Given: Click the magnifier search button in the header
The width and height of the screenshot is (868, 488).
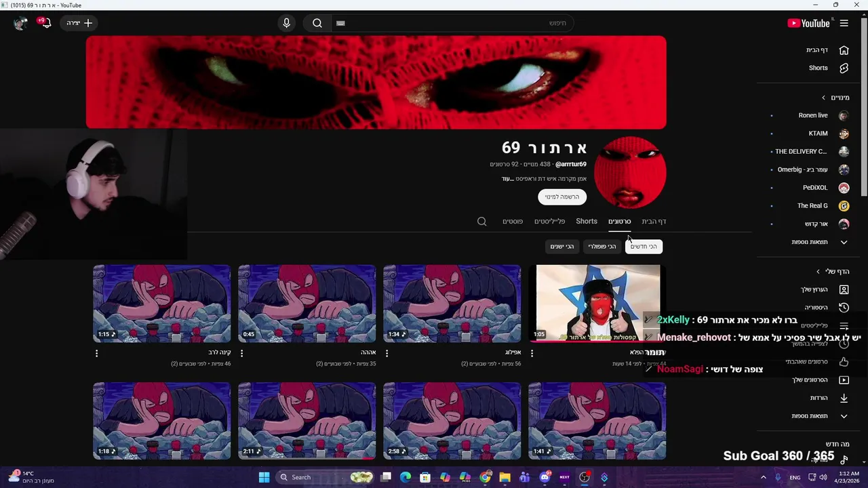Looking at the screenshot, I should [x=317, y=23].
